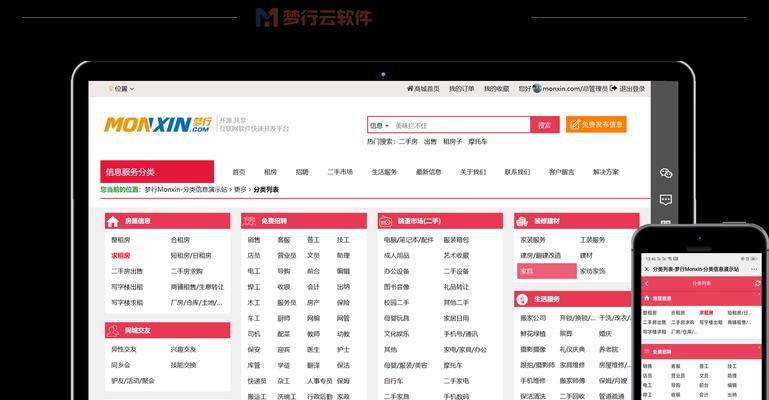
Task: Open 我的订单 in the top bar
Action: (461, 89)
